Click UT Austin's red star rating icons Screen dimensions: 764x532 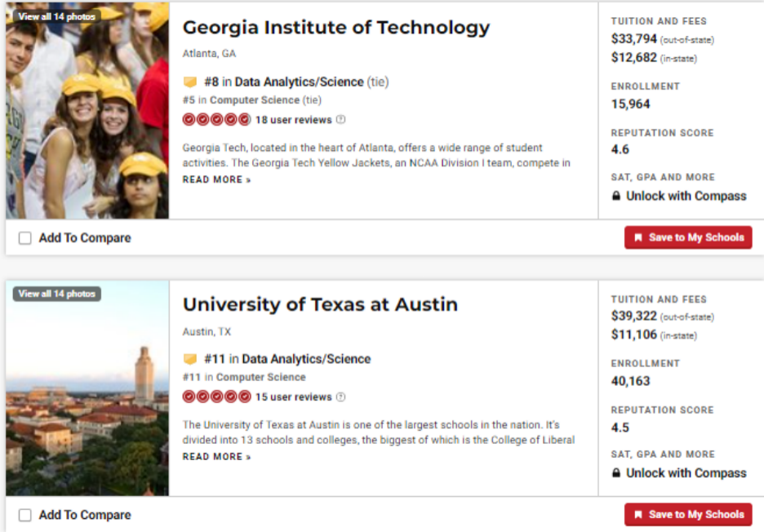216,397
